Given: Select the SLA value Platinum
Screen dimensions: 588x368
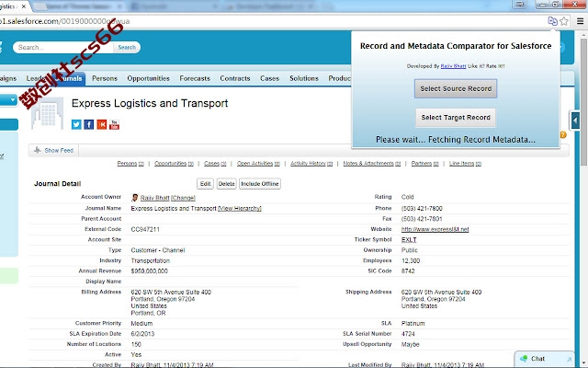Looking at the screenshot, I should click(x=413, y=323).
